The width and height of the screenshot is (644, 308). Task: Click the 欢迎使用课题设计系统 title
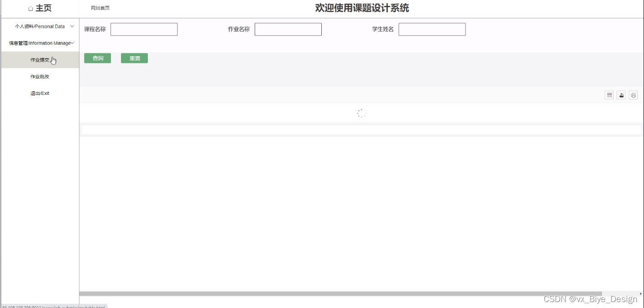tap(362, 8)
